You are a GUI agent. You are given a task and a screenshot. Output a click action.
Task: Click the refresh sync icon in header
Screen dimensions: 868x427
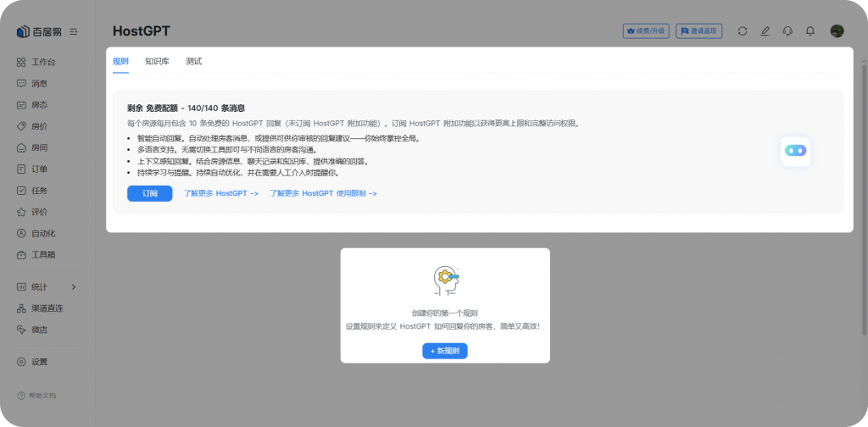pos(743,31)
